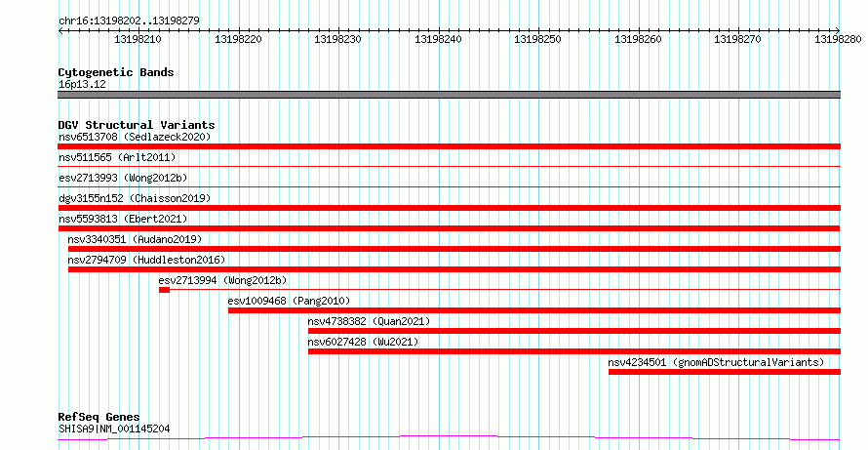Screen dimensions: 868x450
Task: Click the 16p13.12 band label
Action: coord(82,85)
